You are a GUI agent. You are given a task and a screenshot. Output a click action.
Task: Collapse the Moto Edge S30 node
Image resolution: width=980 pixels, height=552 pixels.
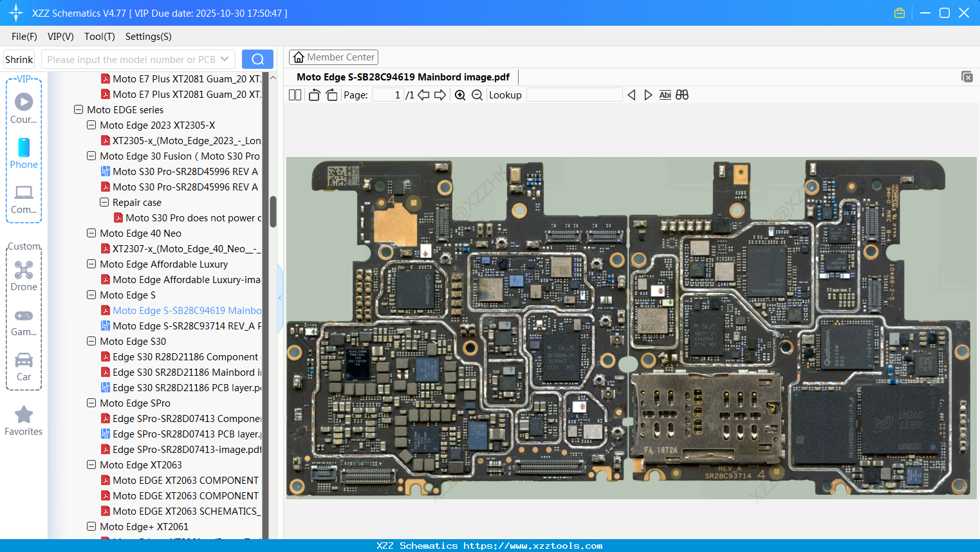coord(91,341)
